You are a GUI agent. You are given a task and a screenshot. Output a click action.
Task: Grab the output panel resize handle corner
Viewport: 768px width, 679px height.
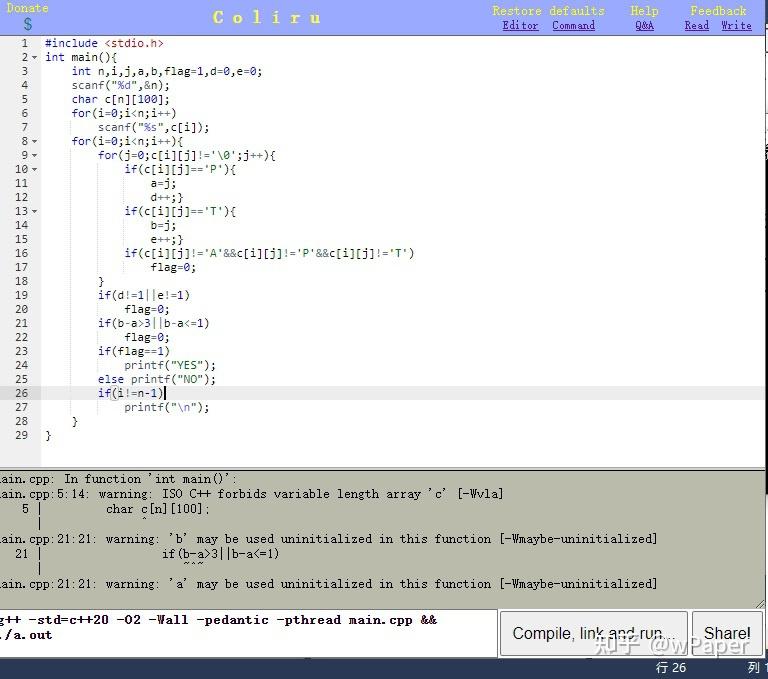[x=760, y=604]
